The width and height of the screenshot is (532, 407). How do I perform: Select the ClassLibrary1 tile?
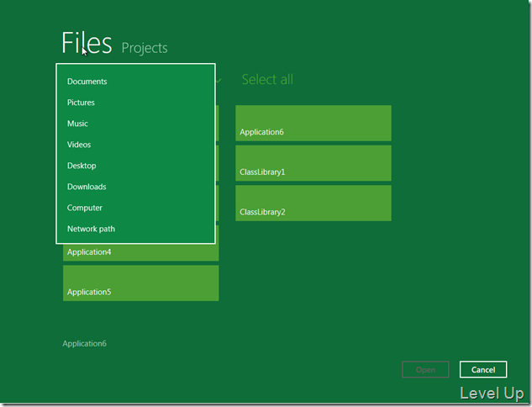tap(313, 163)
